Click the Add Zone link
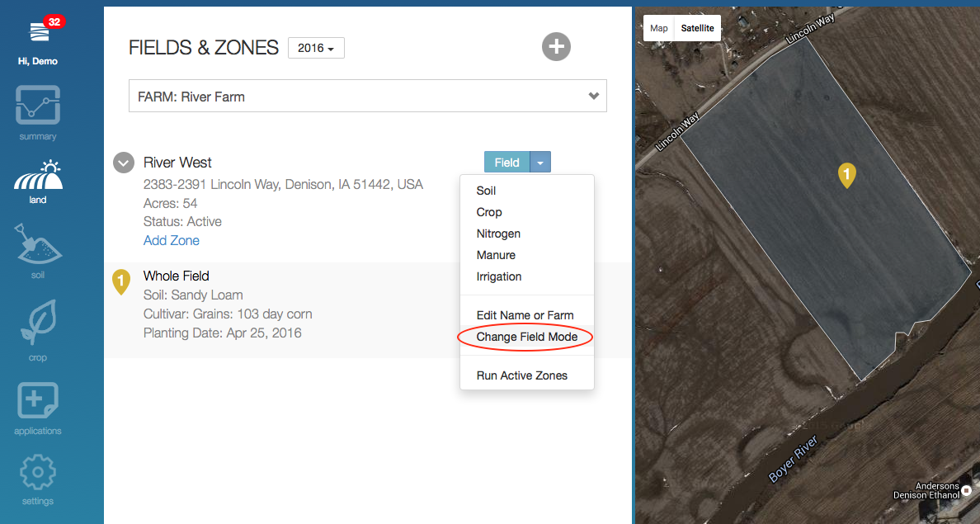The image size is (980, 524). click(171, 240)
